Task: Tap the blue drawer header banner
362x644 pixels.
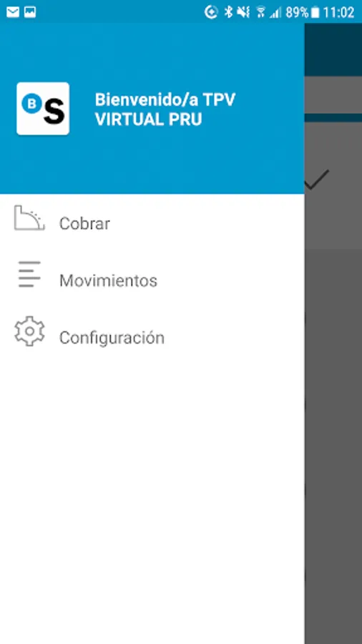Action: click(152, 109)
